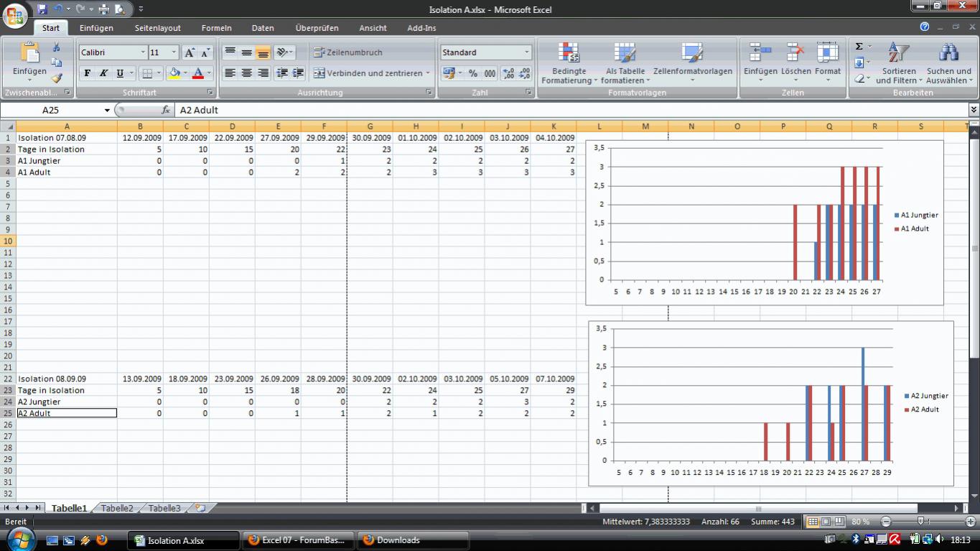
Task: Apply percent number format
Action: [x=473, y=73]
